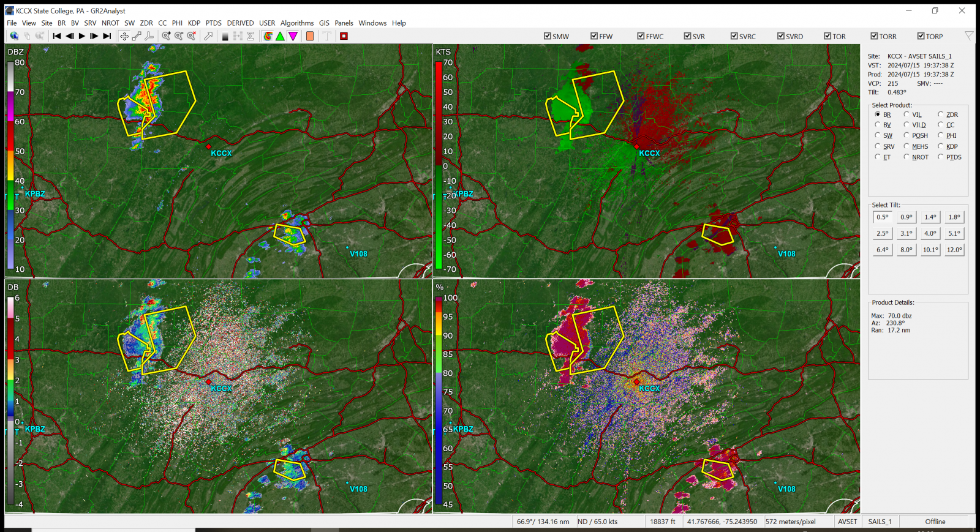
Task: Uncheck the FFW warning checkbox
Action: coord(594,36)
